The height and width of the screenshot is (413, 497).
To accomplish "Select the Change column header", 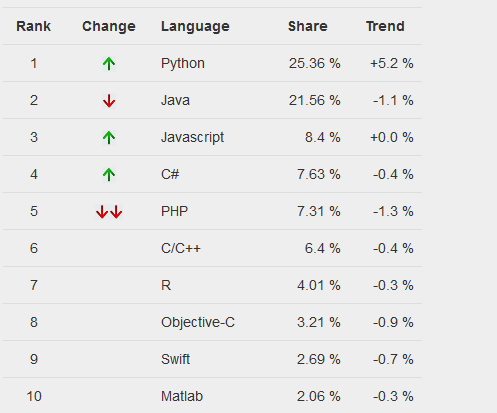I will point(109,26).
